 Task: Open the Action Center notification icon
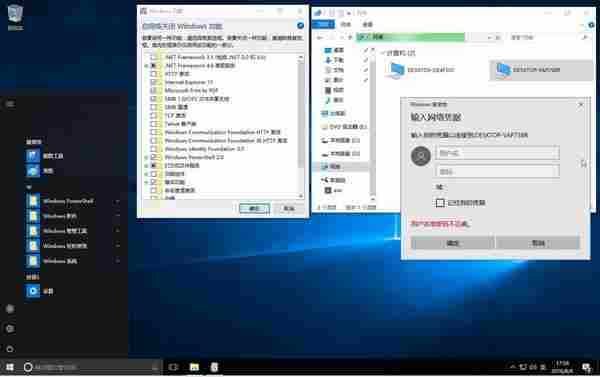click(x=587, y=367)
